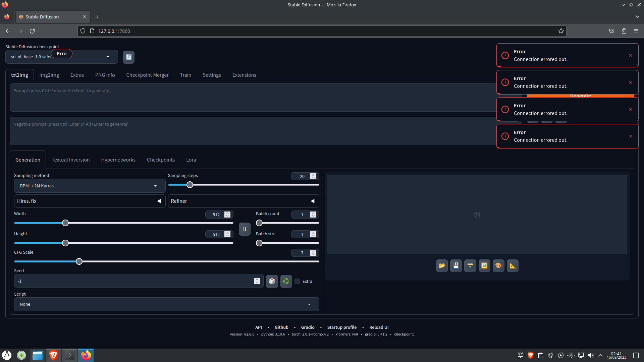Click the swap width and height icon
The image size is (644, 362).
click(244, 229)
